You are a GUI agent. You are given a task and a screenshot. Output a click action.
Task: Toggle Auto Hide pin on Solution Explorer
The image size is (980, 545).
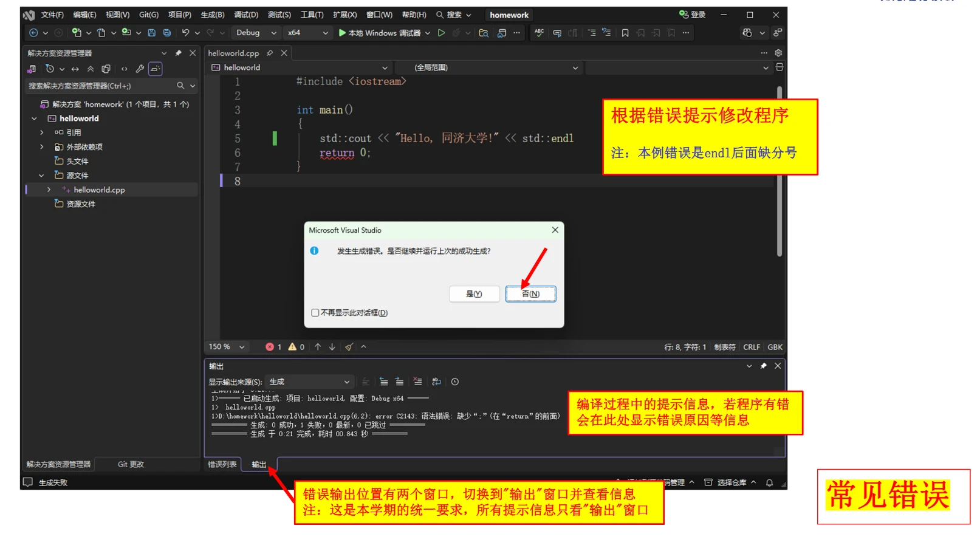[x=178, y=53]
